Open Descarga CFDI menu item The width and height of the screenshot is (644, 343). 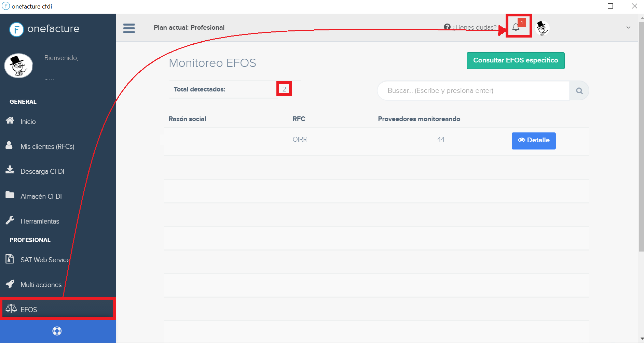(42, 171)
